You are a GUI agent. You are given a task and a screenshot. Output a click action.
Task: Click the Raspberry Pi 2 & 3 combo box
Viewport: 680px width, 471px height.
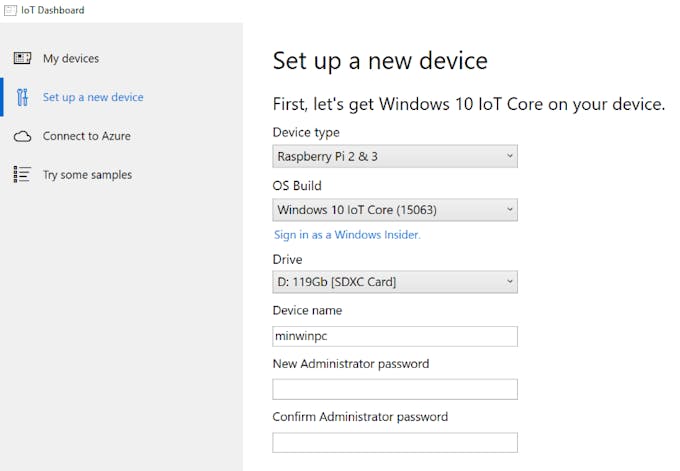[x=395, y=156]
